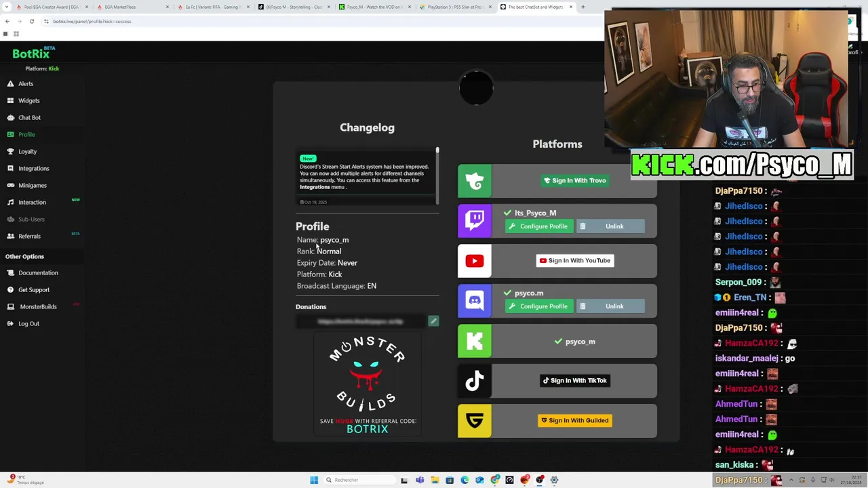Click the Monster Builds referral banner
This screenshot has height=488, width=868.
tap(367, 385)
